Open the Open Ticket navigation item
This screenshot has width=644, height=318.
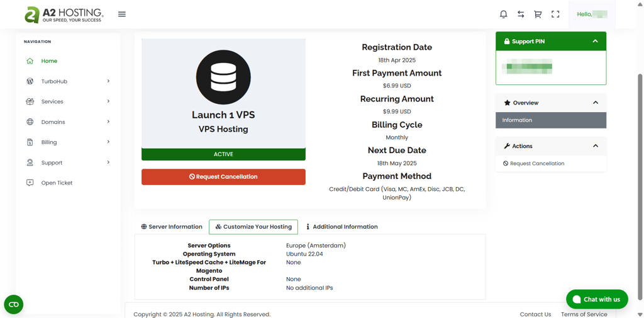coord(57,183)
